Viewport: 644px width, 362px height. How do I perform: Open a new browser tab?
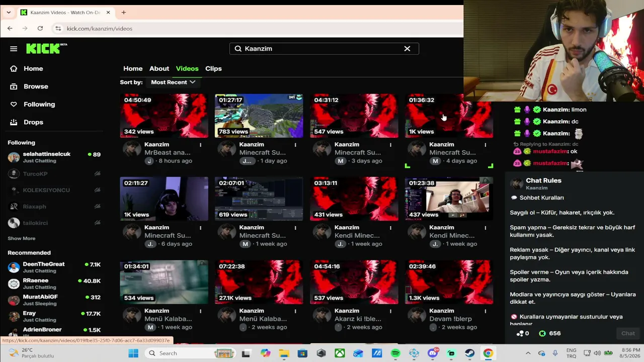click(x=124, y=12)
